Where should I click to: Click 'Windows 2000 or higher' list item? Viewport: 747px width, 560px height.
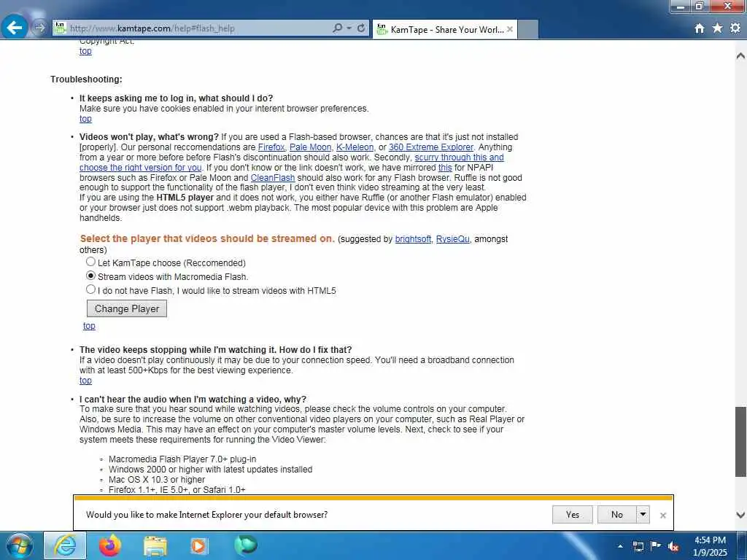211,470
